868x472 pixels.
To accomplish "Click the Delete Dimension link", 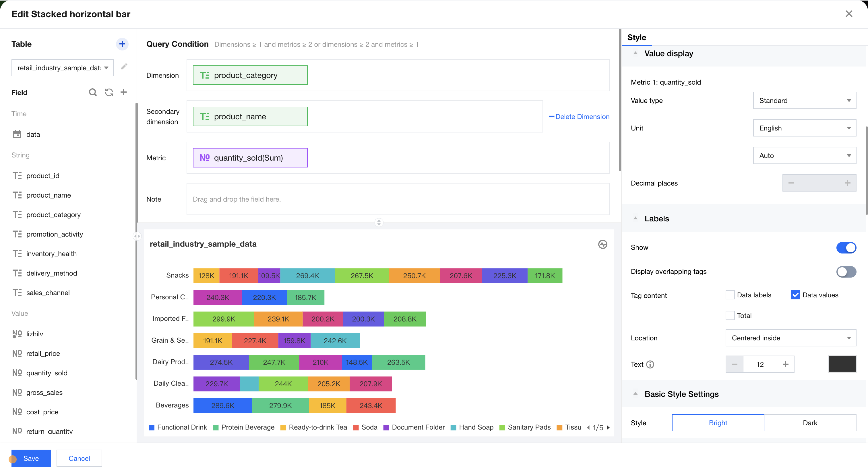I will pos(579,116).
